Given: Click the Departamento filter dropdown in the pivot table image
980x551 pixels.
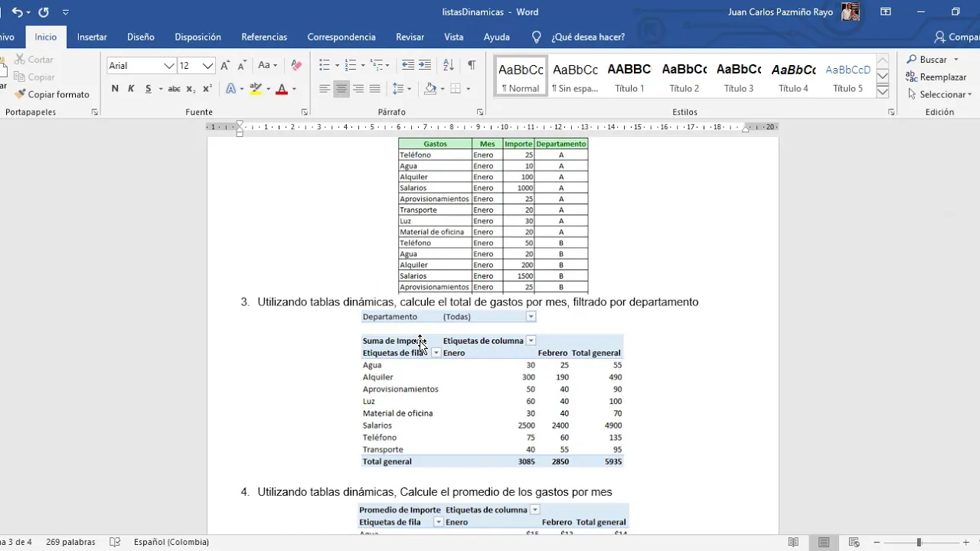Looking at the screenshot, I should click(x=531, y=317).
